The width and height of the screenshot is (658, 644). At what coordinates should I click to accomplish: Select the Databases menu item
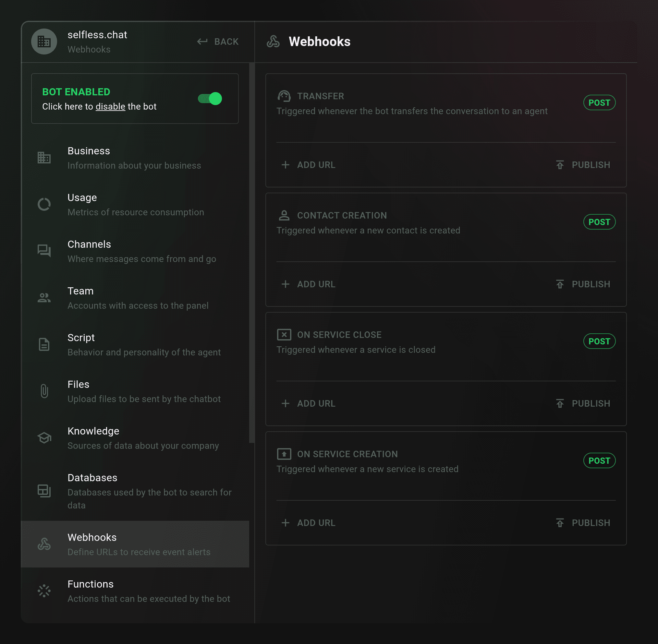pyautogui.click(x=135, y=491)
